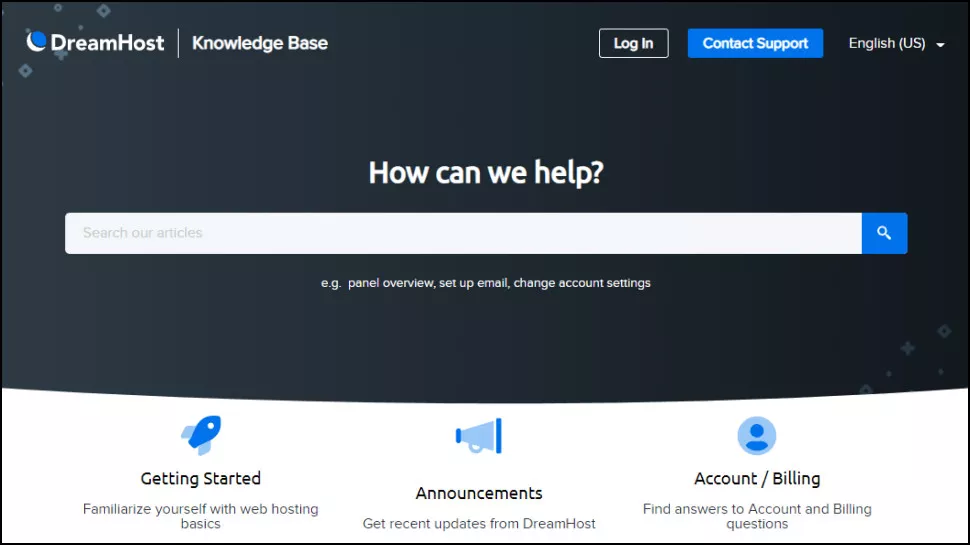Click the DreamHost moon logo icon
This screenshot has width=970, height=545.
click(x=36, y=41)
